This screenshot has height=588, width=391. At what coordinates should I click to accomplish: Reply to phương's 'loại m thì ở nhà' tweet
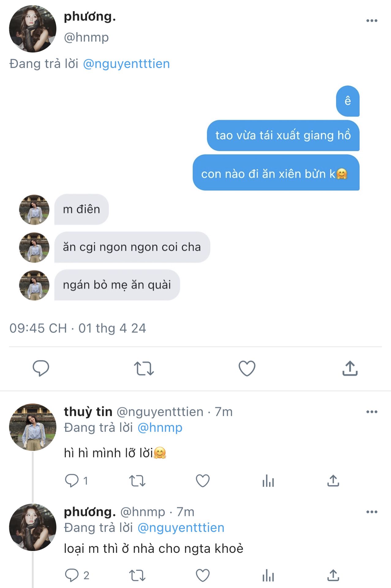pyautogui.click(x=72, y=575)
